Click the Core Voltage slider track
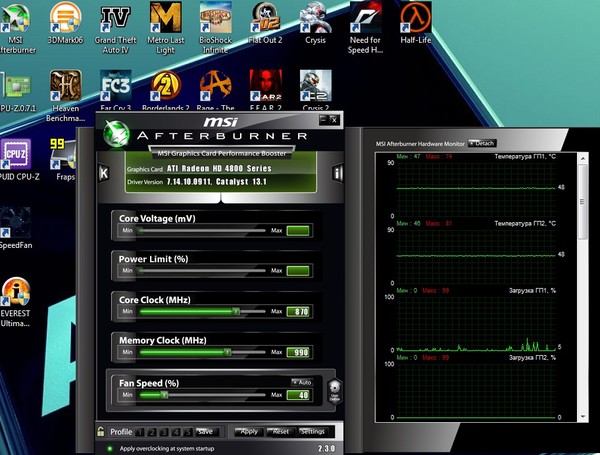 point(202,230)
